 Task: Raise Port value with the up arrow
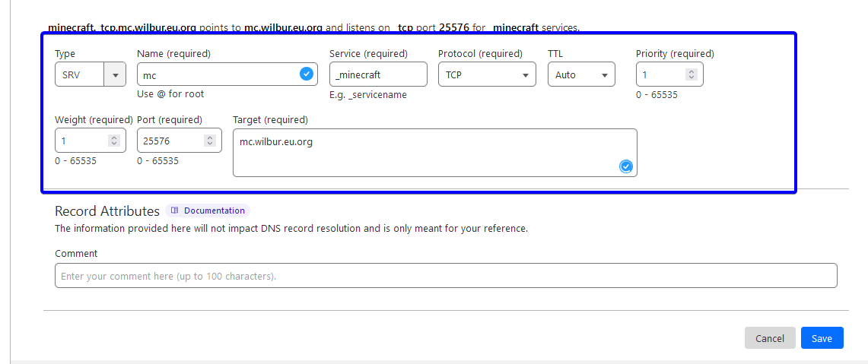coord(209,138)
